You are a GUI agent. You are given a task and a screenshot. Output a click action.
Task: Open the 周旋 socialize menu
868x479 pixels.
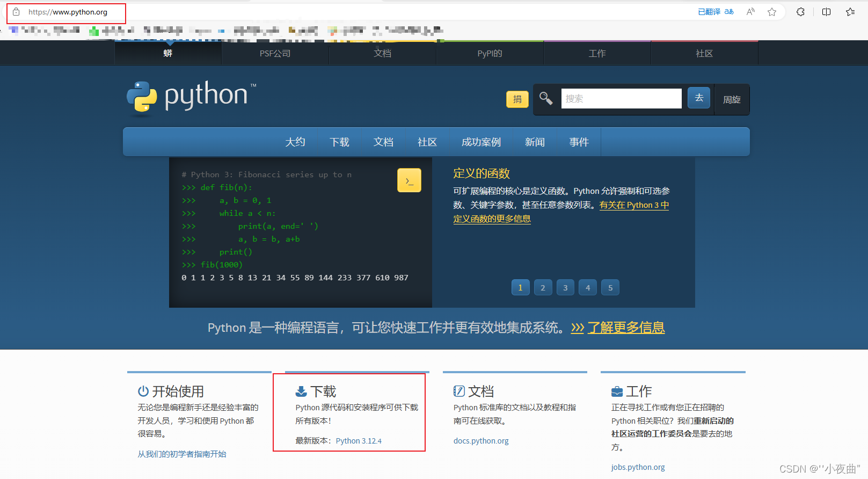(732, 99)
